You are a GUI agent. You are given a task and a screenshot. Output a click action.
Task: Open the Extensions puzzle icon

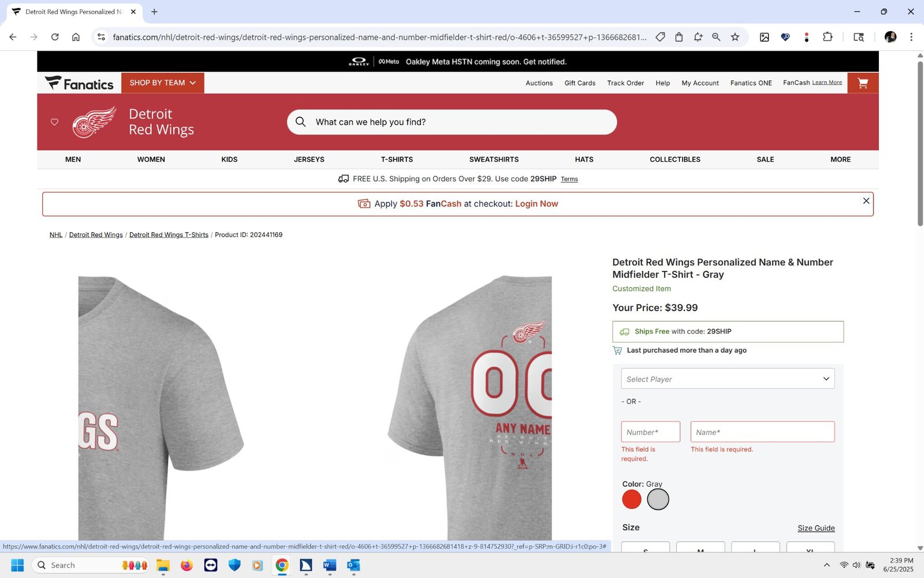pos(828,37)
